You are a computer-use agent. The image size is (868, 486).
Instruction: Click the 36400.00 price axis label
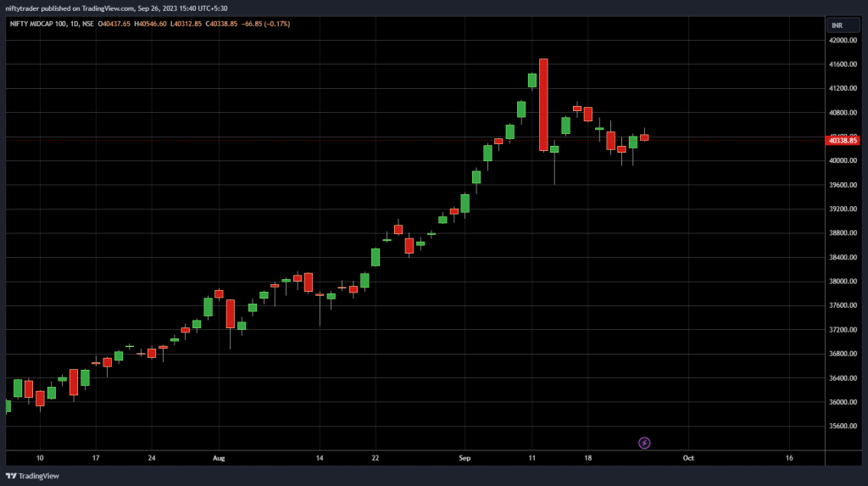pos(843,378)
